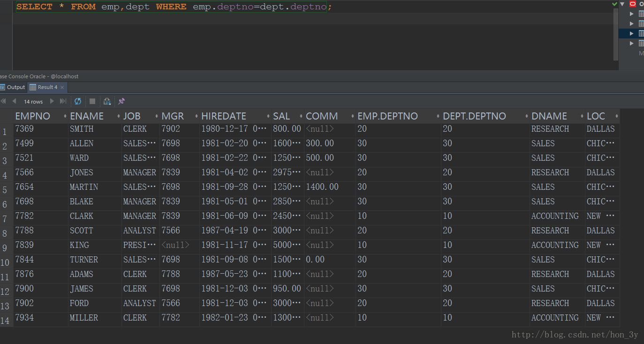Collapse the Oracle data source tree node
644x344 pixels.
622,4
